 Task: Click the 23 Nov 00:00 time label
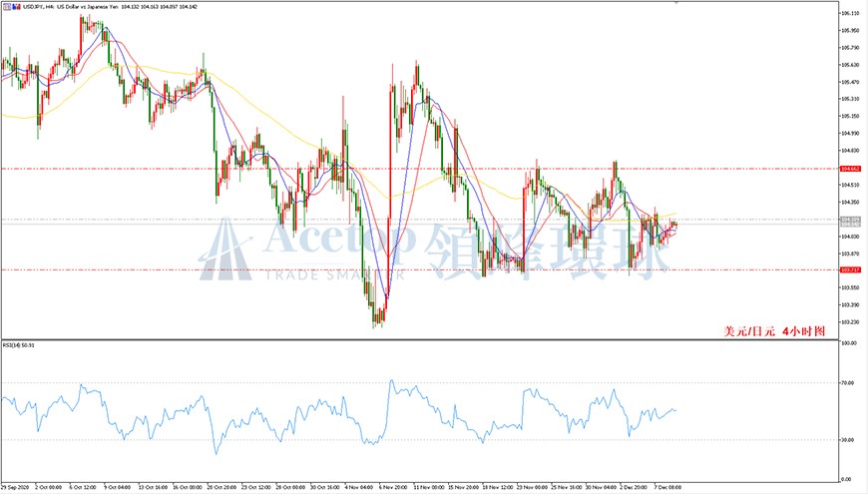click(x=532, y=487)
